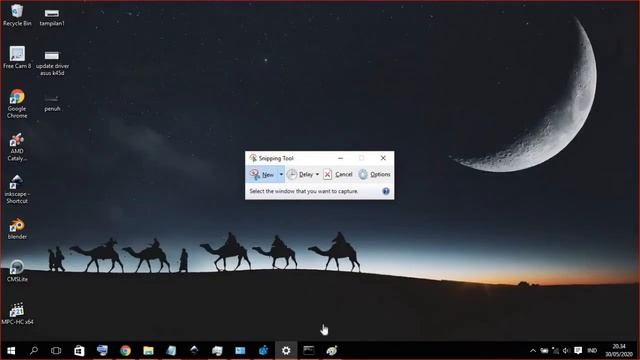
Task: Open Task View from taskbar
Action: [56, 351]
